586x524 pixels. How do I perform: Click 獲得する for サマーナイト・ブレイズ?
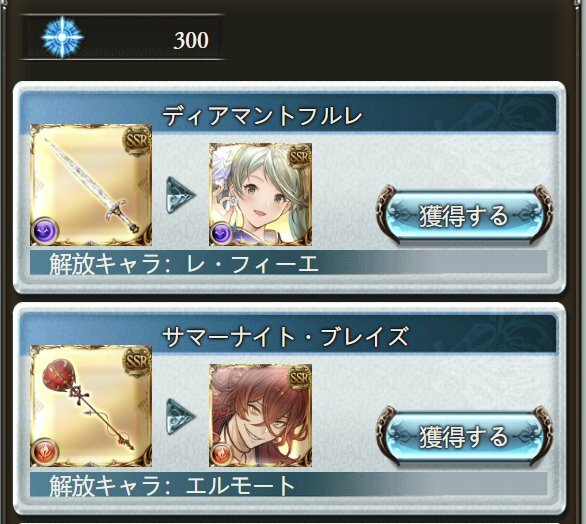coord(464,437)
